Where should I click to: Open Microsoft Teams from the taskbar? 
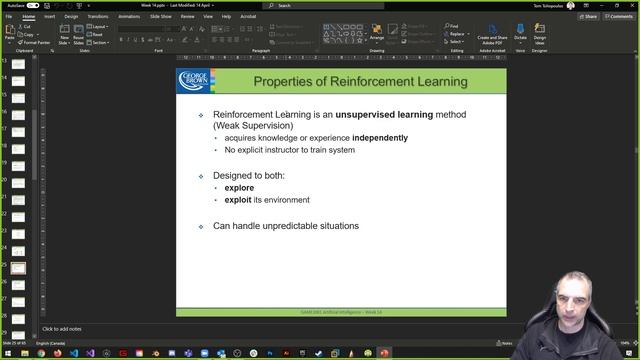coord(188,353)
